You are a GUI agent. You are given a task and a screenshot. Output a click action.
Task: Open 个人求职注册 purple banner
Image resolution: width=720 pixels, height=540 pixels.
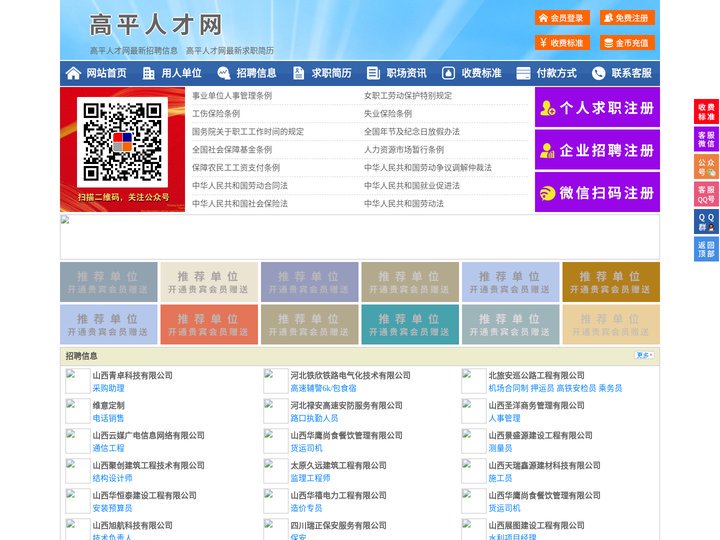pyautogui.click(x=597, y=107)
